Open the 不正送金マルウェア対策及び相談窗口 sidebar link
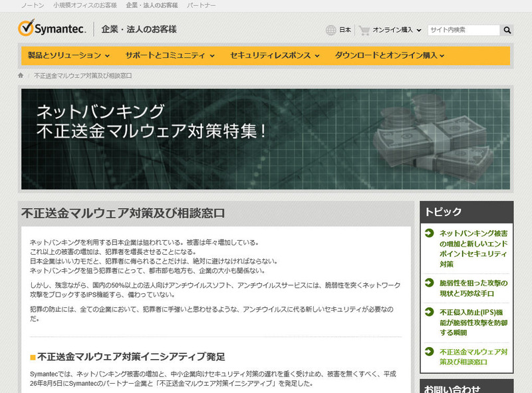The height and width of the screenshot is (393, 532). [473, 356]
